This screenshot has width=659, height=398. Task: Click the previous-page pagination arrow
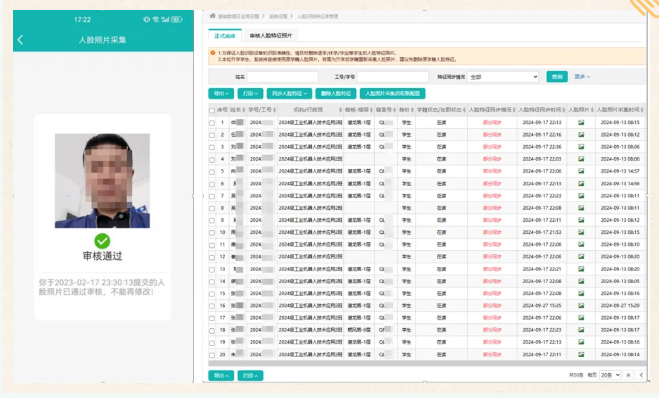point(641,375)
